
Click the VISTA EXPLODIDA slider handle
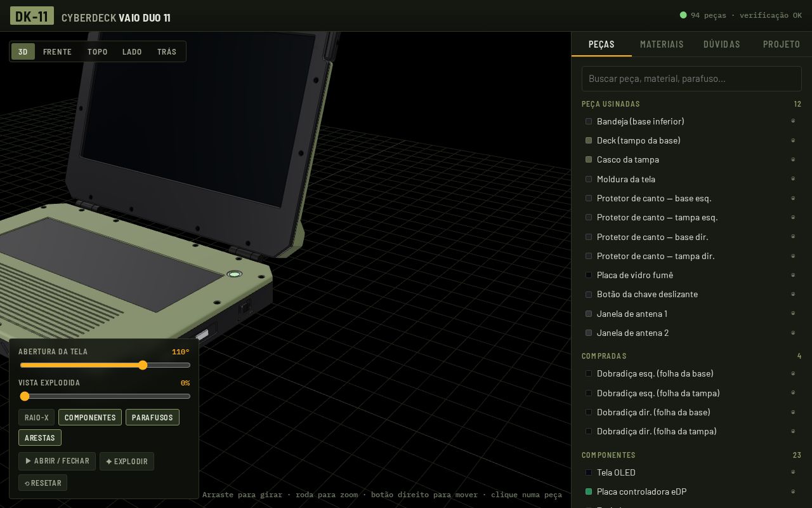point(25,396)
